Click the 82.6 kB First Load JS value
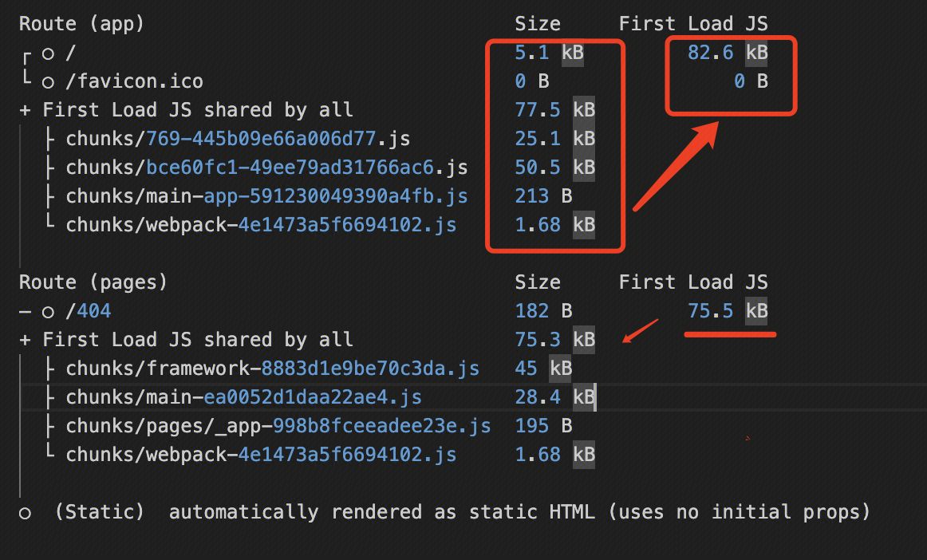Viewport: 927px width, 560px height. (728, 53)
